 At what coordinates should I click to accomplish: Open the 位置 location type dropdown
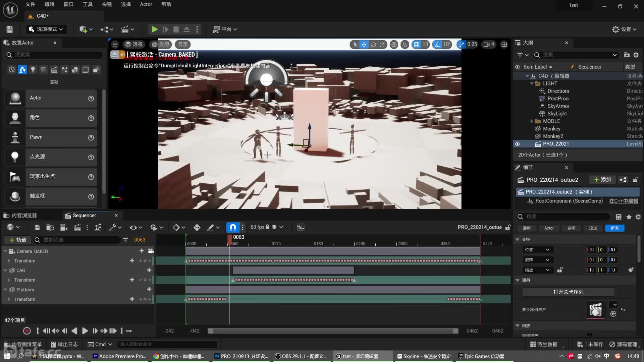pos(538,250)
